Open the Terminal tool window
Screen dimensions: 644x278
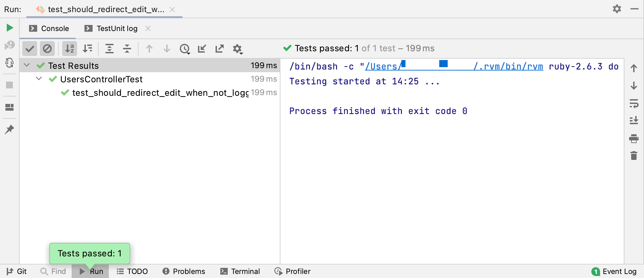point(240,271)
